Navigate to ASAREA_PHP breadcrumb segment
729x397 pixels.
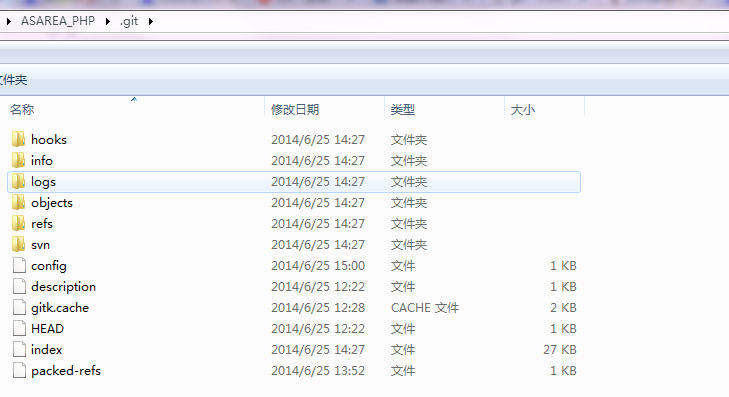(58, 21)
